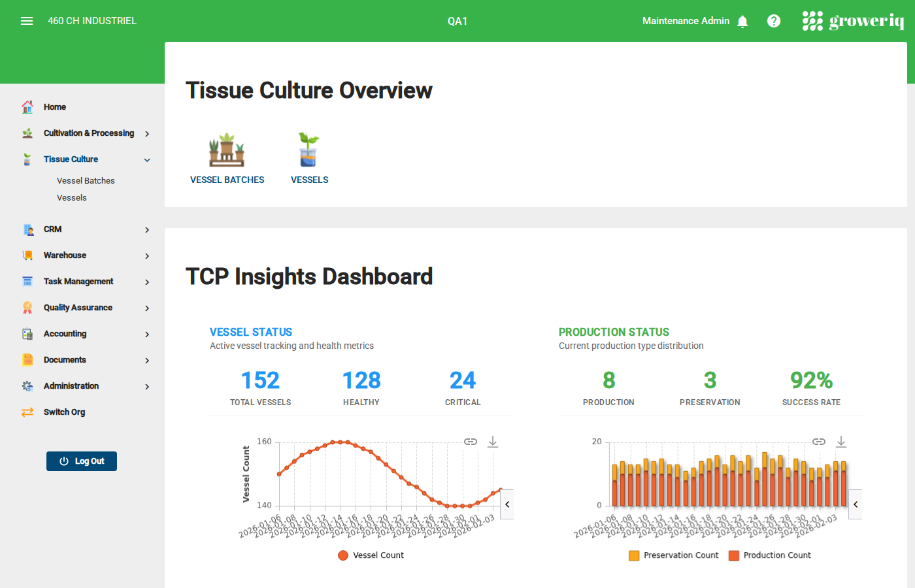Toggle the Production Count series
Screen dimensions: 915x588
point(770,555)
